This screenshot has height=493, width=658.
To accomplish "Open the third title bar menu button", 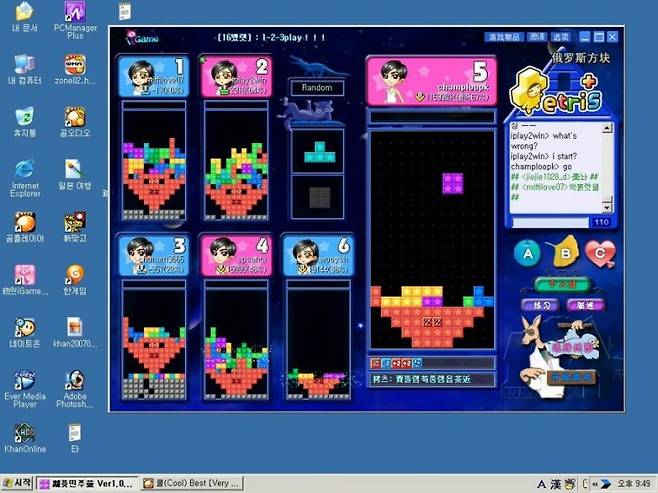I will pyautogui.click(x=560, y=37).
